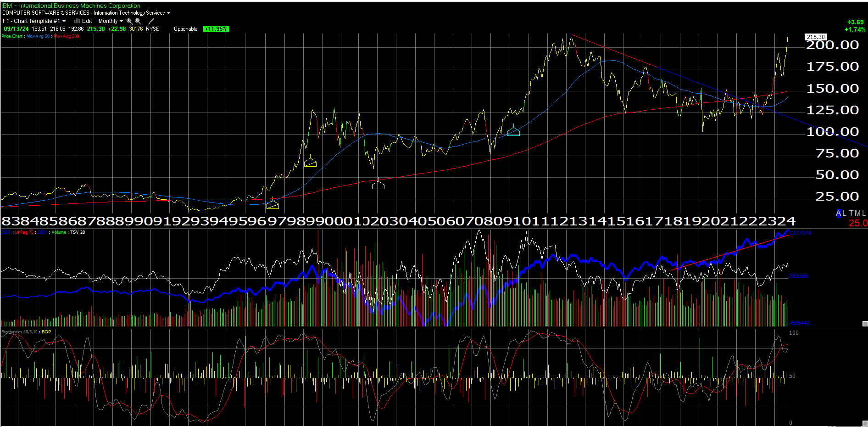Click the Price Chart legend label
The image size is (868, 427).
[12, 36]
